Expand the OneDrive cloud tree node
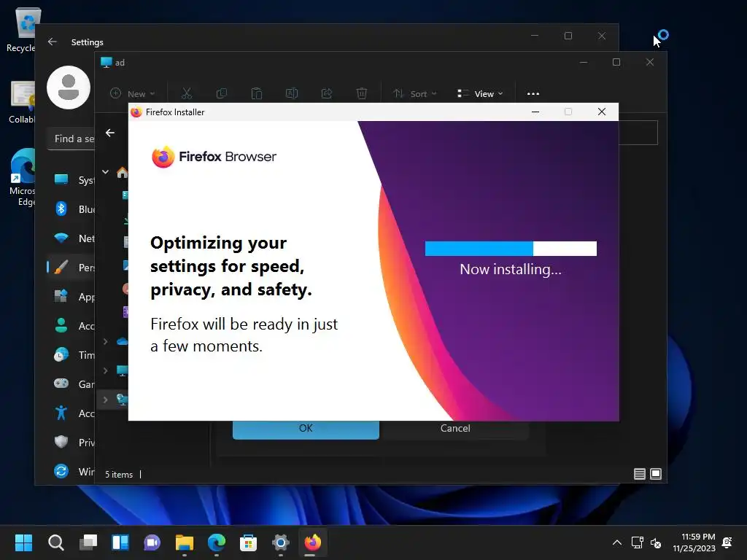 point(105,341)
